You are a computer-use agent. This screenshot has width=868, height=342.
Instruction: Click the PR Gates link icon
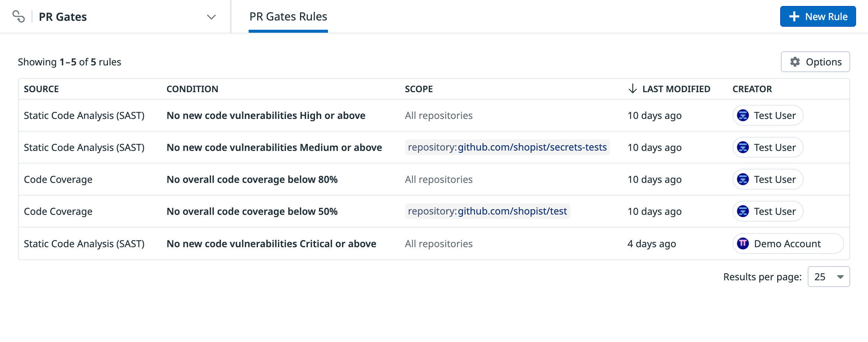pyautogui.click(x=19, y=17)
